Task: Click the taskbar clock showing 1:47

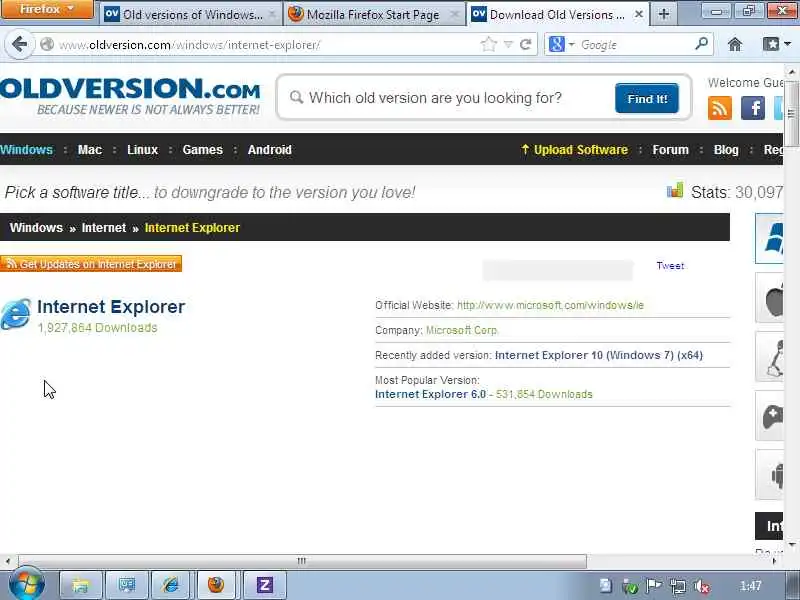Action: click(x=751, y=586)
